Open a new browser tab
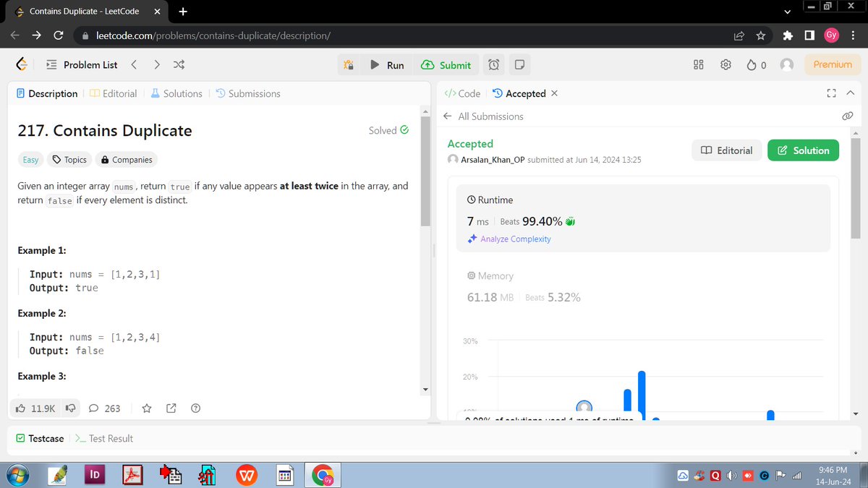This screenshot has width=868, height=488. pyautogui.click(x=183, y=12)
